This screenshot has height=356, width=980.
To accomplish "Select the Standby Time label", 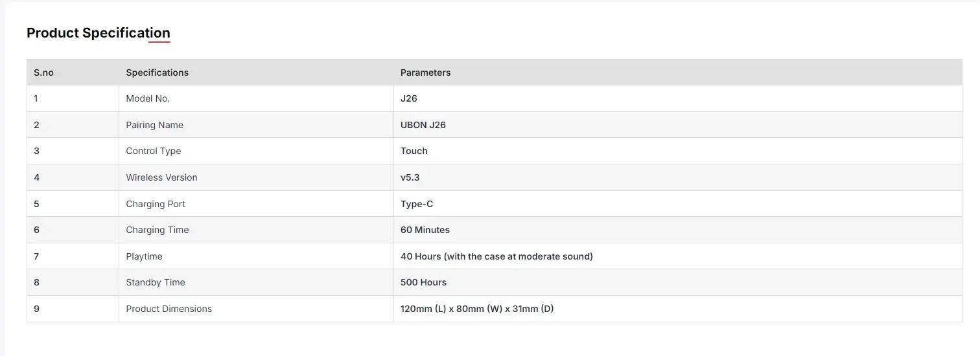I will (x=156, y=282).
